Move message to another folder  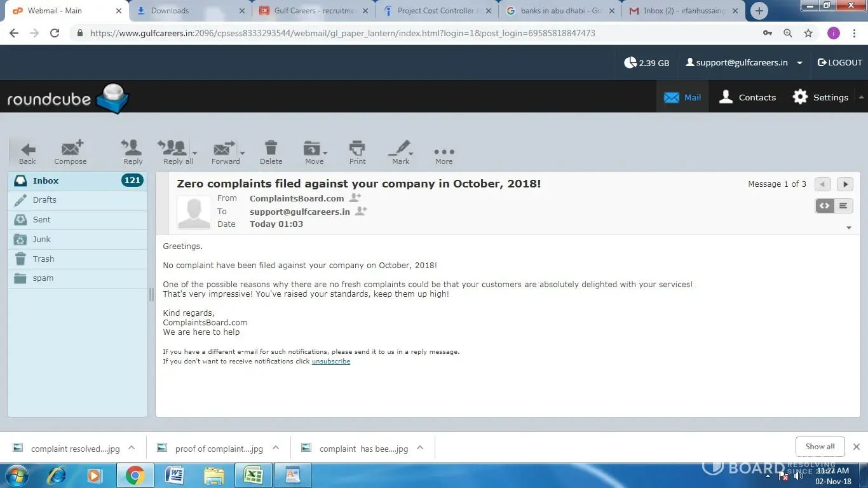(x=314, y=153)
